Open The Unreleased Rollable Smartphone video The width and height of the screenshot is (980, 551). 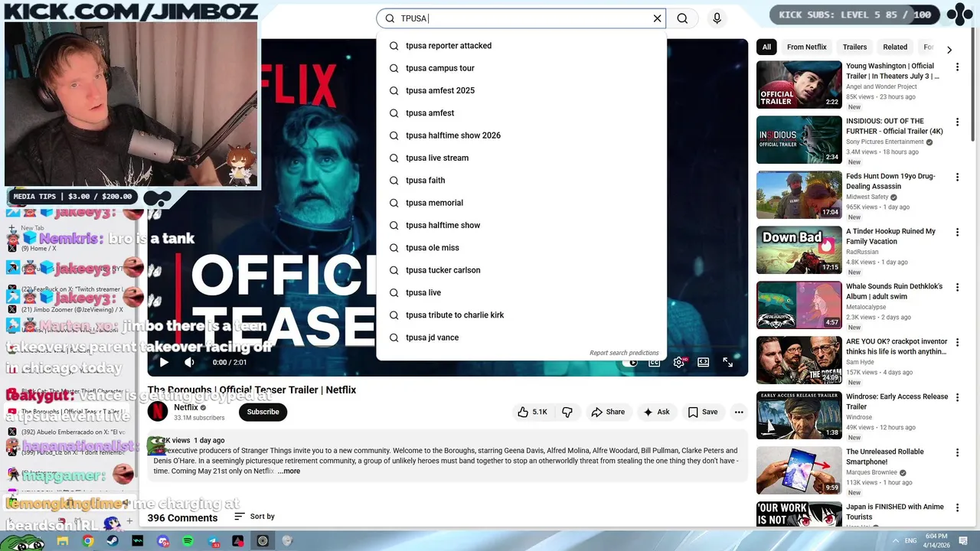[799, 471]
